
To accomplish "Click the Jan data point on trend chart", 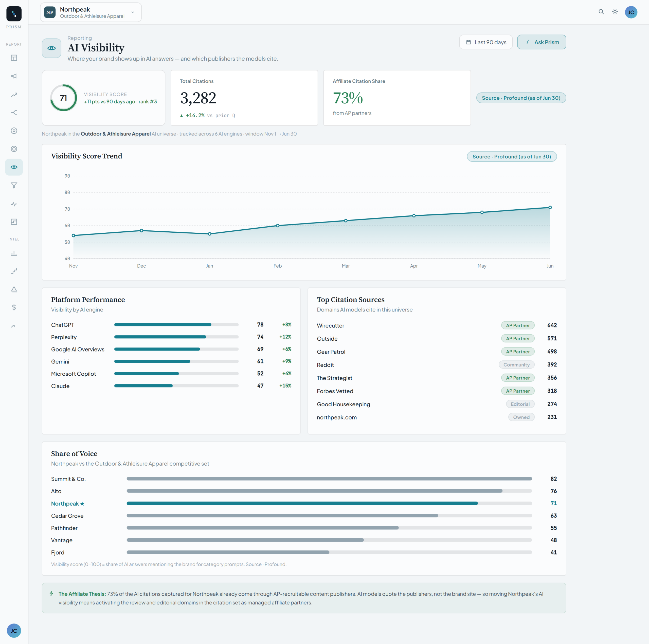I will coord(210,234).
